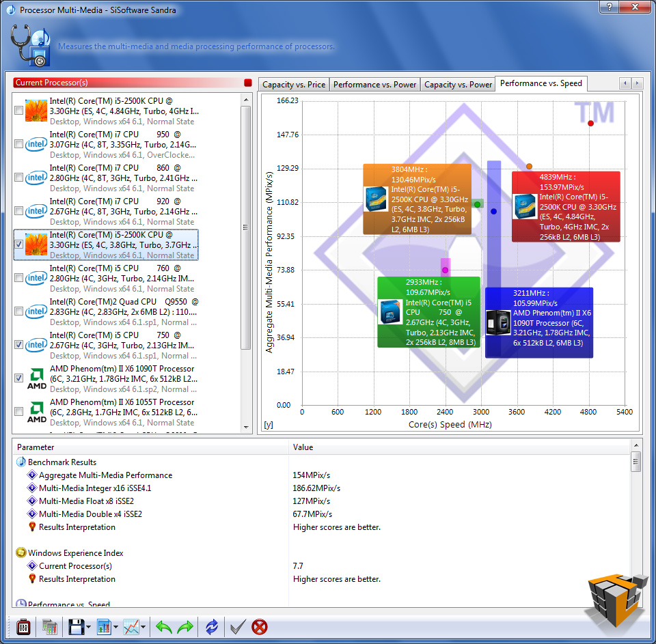656x644 pixels.
Task: Click the red cancel X icon
Action: (260, 628)
